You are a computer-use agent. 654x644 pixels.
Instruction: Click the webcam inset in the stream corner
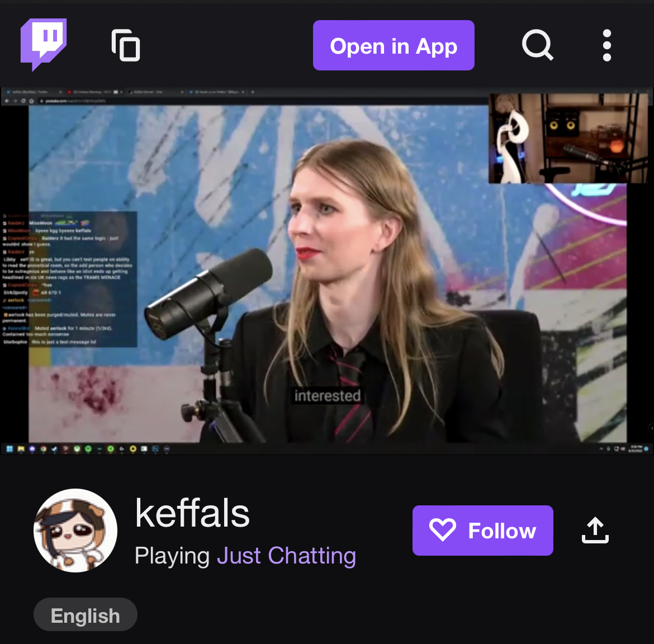568,138
